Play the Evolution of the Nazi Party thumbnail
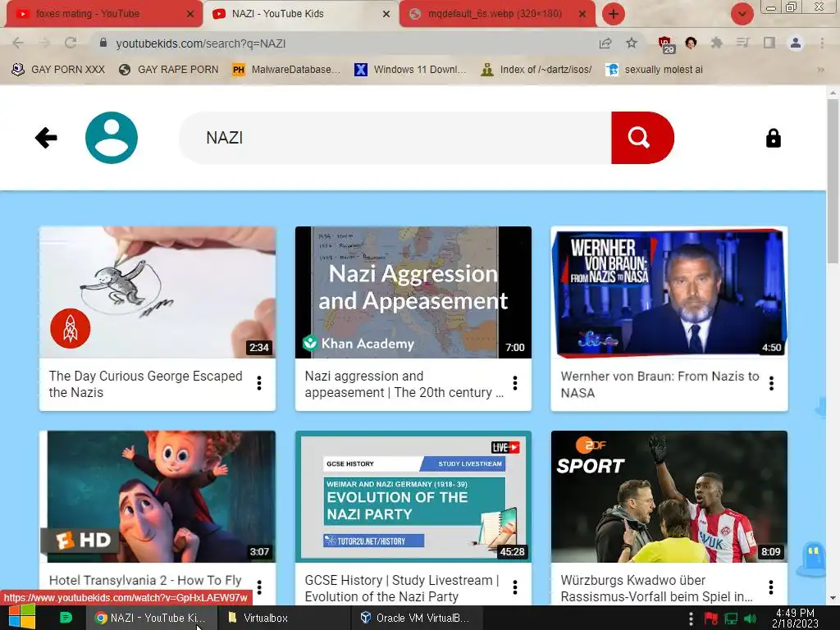The image size is (840, 630). [x=413, y=496]
